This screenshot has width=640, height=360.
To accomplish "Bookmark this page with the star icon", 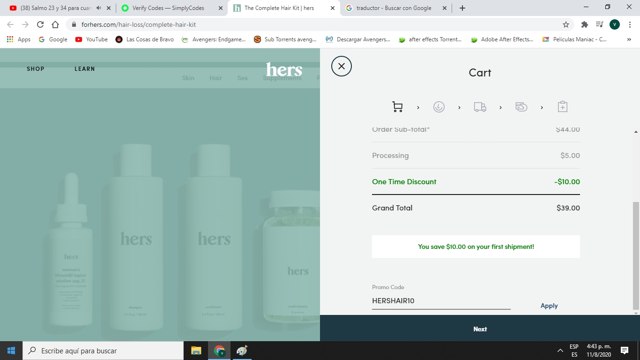I will [x=566, y=24].
